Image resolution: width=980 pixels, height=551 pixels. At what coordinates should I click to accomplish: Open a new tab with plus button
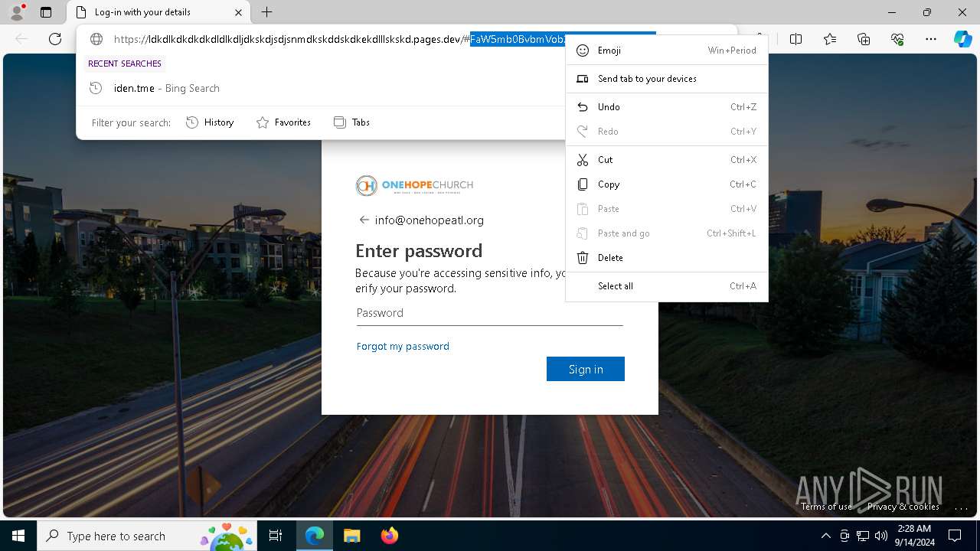point(266,12)
